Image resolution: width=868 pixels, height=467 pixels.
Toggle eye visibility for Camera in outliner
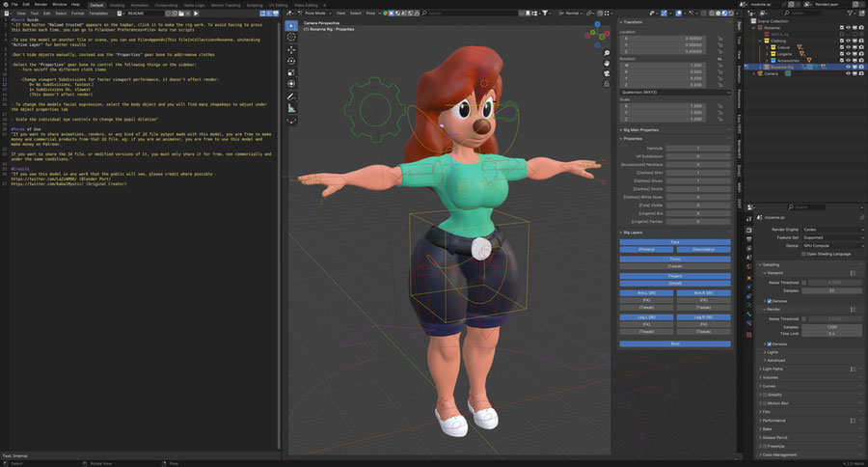click(848, 73)
